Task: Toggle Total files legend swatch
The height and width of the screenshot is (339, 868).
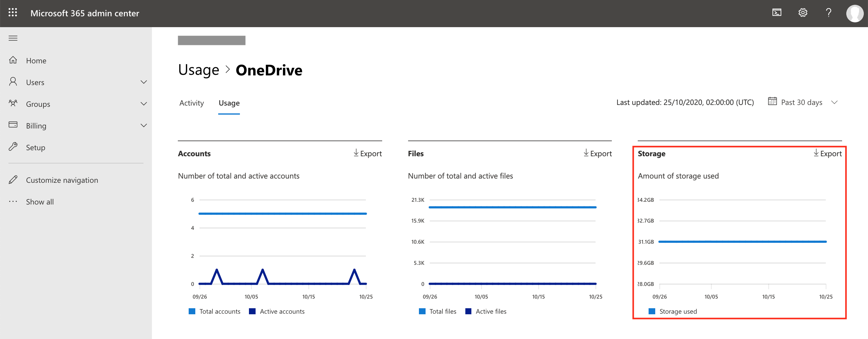Action: (x=422, y=311)
